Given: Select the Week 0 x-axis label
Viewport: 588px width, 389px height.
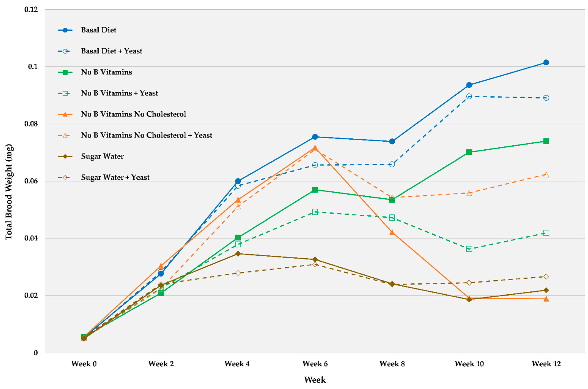Looking at the screenshot, I should click(84, 364).
